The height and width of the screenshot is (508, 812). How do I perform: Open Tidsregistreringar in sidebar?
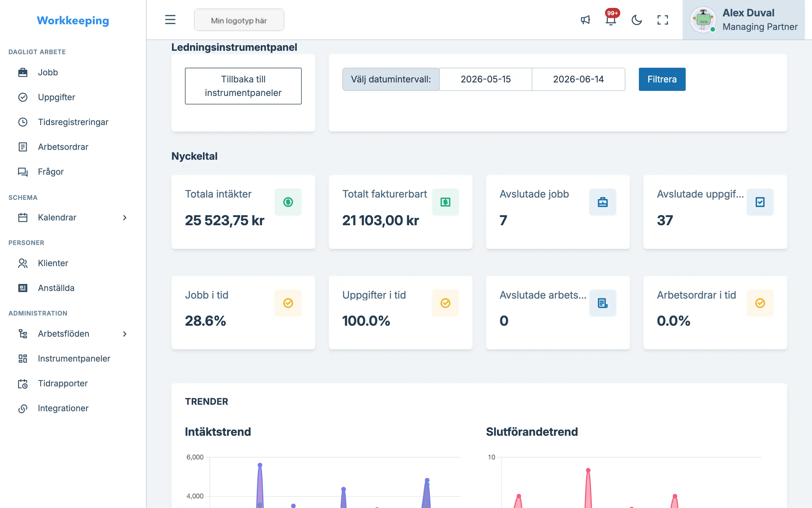coord(73,122)
